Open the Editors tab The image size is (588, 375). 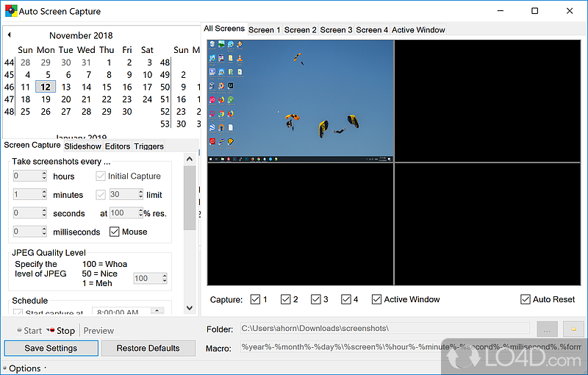coord(118,146)
